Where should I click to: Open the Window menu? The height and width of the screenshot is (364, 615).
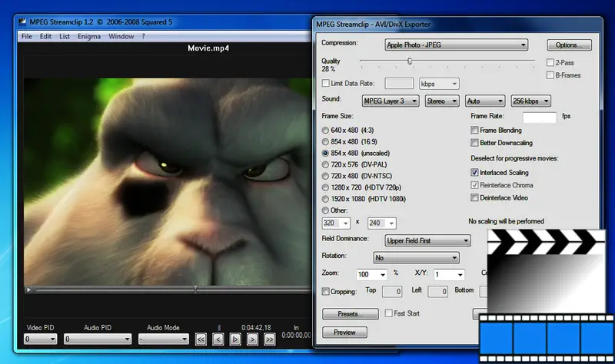point(121,36)
